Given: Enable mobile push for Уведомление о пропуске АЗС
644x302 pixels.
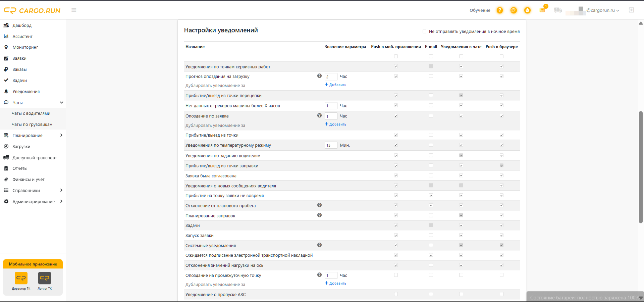Looking at the screenshot, I should click(x=396, y=294).
